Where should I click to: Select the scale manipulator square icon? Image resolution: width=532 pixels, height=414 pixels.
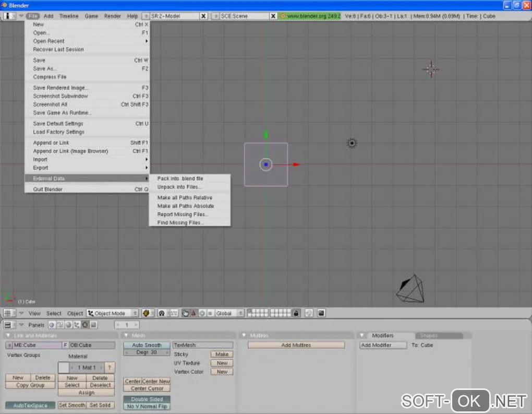pos(210,313)
